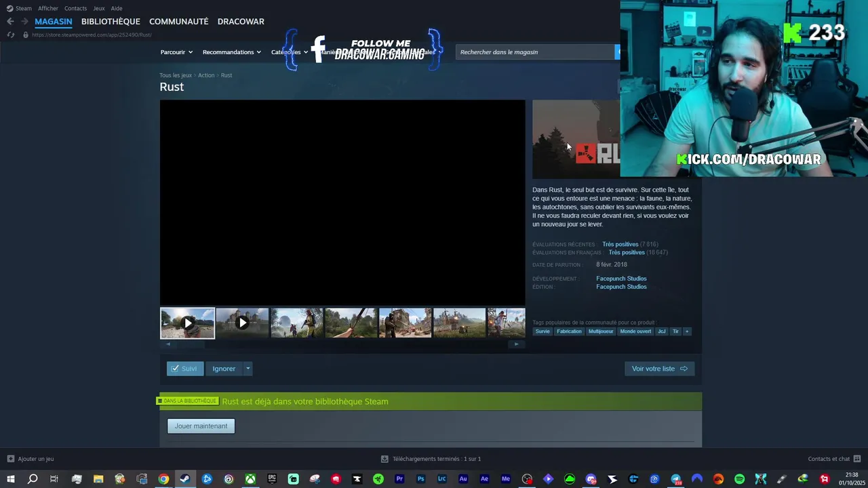This screenshot has width=868, height=488.
Task: Go back with the Steam back arrow
Action: pyautogui.click(x=10, y=22)
